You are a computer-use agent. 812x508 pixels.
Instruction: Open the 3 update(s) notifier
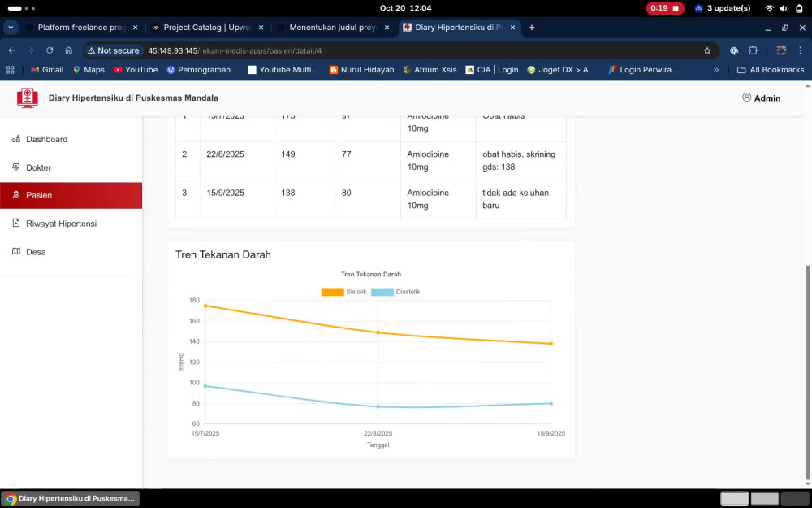pyautogui.click(x=723, y=8)
